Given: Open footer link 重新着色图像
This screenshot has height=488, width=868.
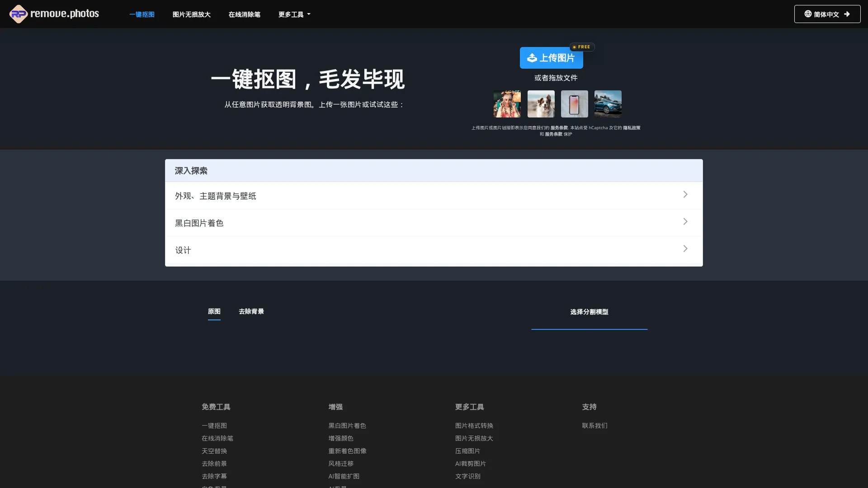Looking at the screenshot, I should [x=347, y=451].
